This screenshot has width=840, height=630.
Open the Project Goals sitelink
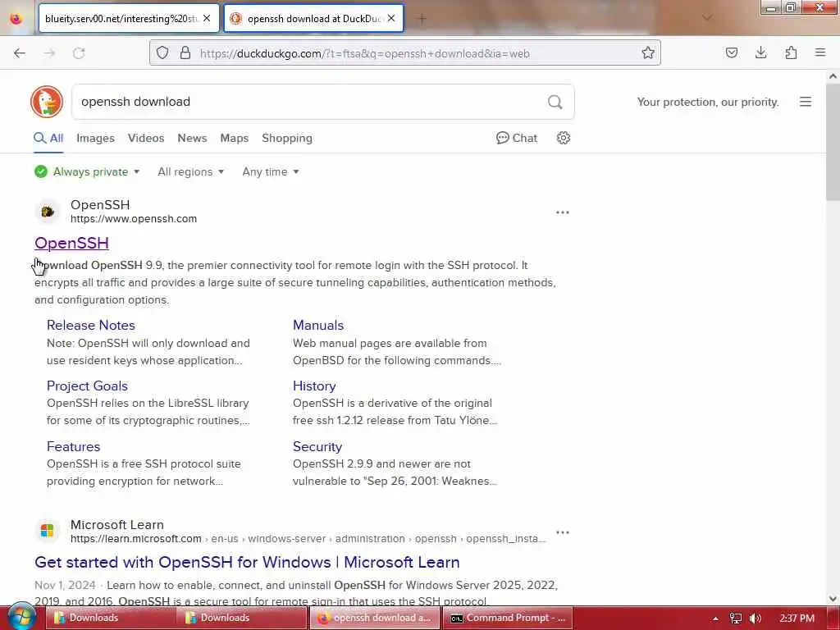(x=87, y=386)
